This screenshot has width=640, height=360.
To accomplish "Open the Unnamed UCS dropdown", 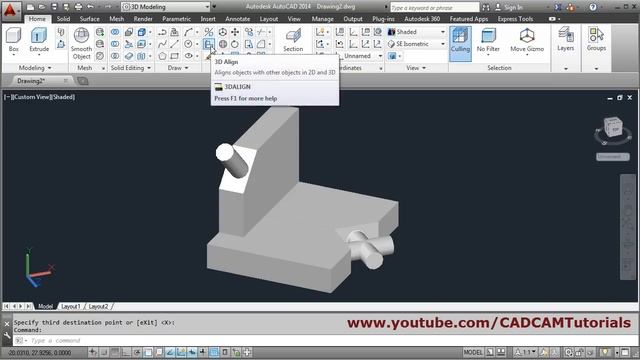I will (x=360, y=56).
